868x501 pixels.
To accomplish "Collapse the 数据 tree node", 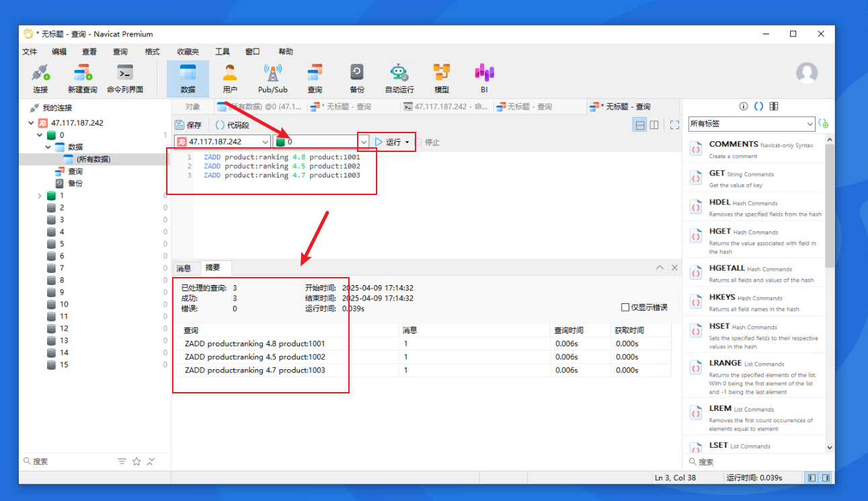I will click(48, 147).
